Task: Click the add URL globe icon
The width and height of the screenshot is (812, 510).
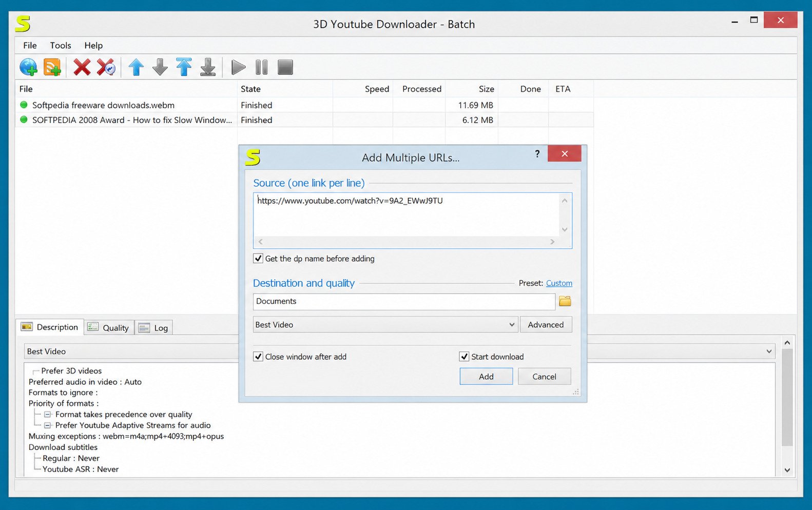Action: pyautogui.click(x=28, y=67)
